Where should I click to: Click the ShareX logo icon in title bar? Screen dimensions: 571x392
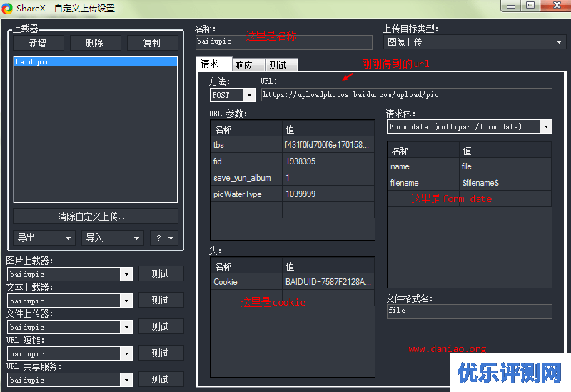click(x=7, y=8)
